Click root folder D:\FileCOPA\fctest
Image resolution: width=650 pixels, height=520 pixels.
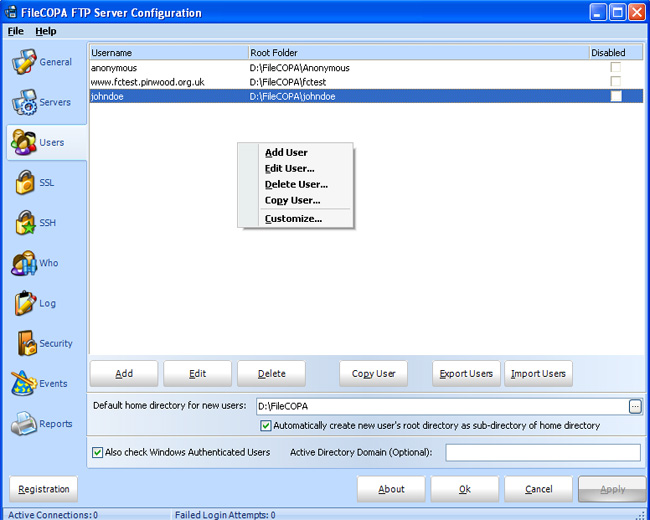(x=288, y=82)
